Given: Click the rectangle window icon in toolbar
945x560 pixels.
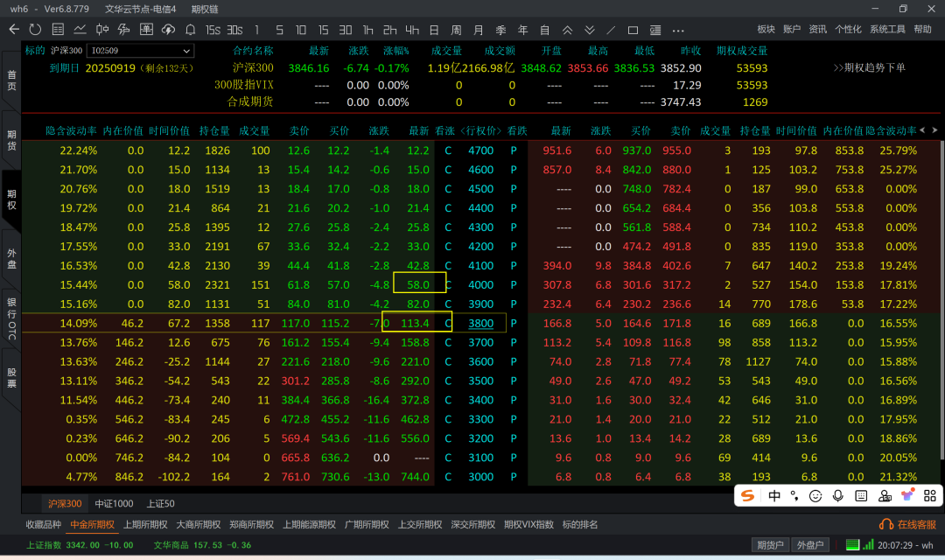Looking at the screenshot, I should pyautogui.click(x=633, y=30).
